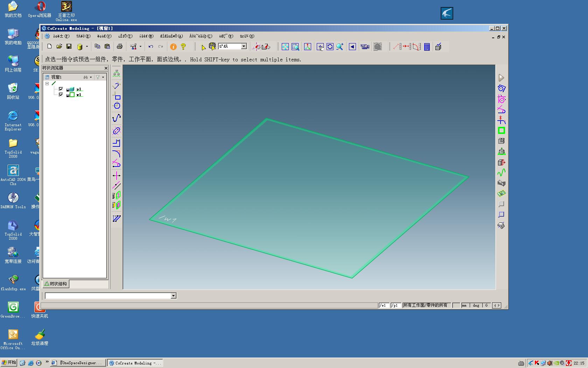Select the spline curve sketch tool
The image size is (588, 368).
pos(117,118)
